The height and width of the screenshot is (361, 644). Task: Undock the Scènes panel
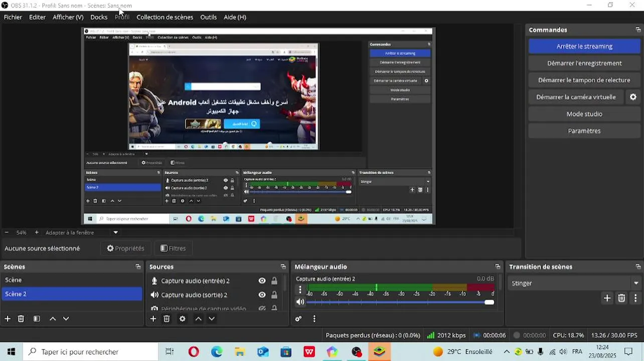click(x=138, y=267)
